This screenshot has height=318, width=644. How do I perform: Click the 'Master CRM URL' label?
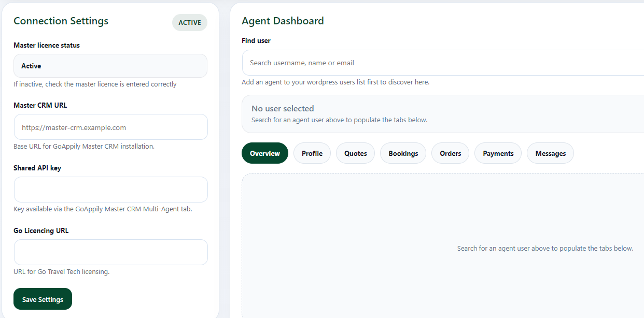[x=40, y=105]
